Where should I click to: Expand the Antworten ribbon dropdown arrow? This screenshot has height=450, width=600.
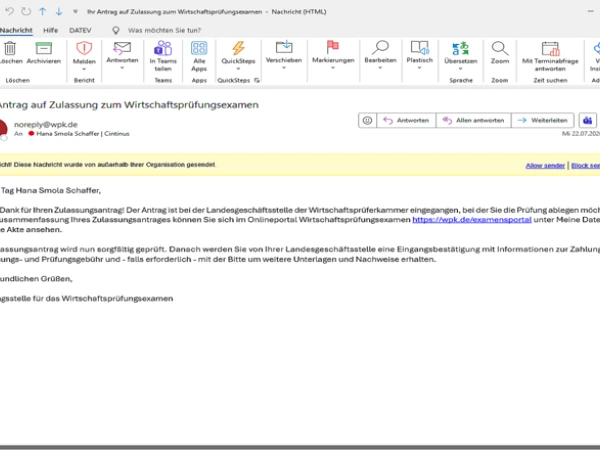122,68
